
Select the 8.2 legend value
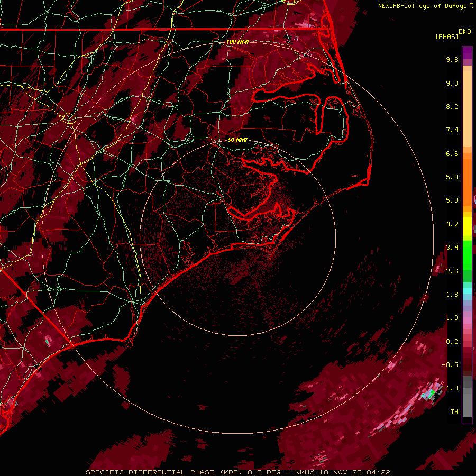[452, 106]
